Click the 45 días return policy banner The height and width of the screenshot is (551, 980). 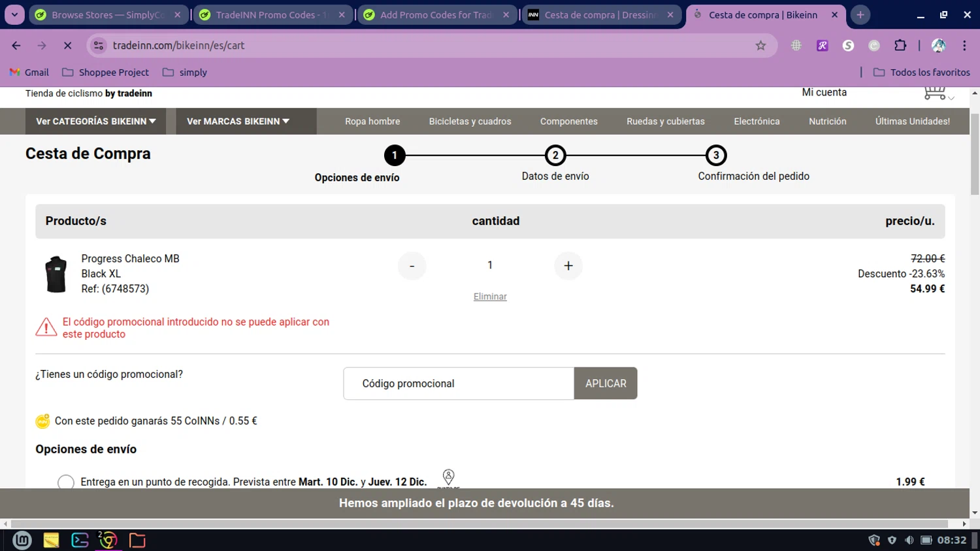tap(476, 503)
